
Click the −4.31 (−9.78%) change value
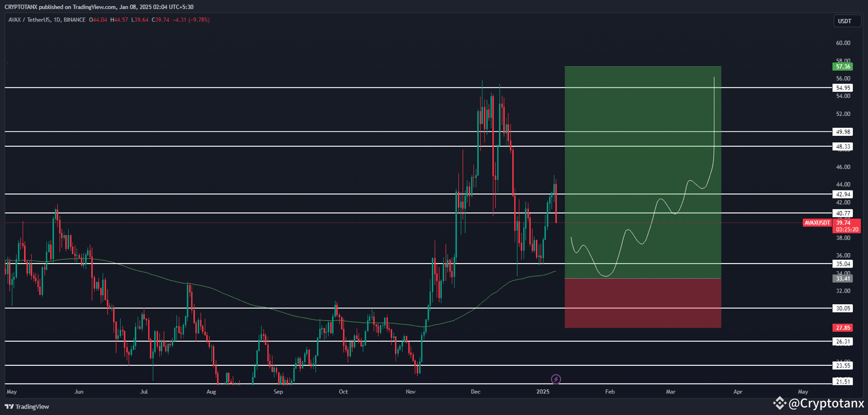pyautogui.click(x=191, y=20)
